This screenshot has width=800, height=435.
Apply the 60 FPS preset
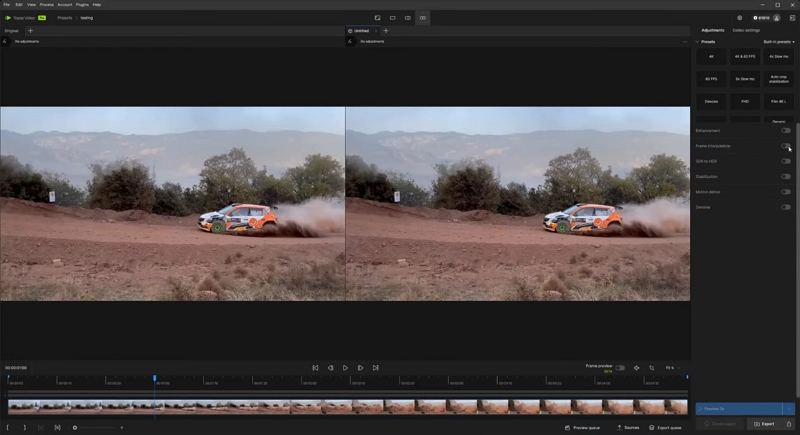coord(711,79)
